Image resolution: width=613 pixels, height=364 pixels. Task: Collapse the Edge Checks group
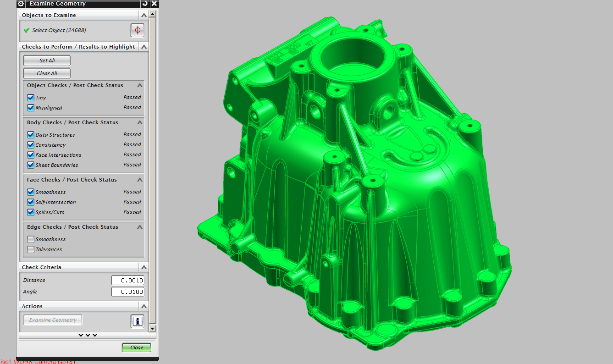[140, 227]
